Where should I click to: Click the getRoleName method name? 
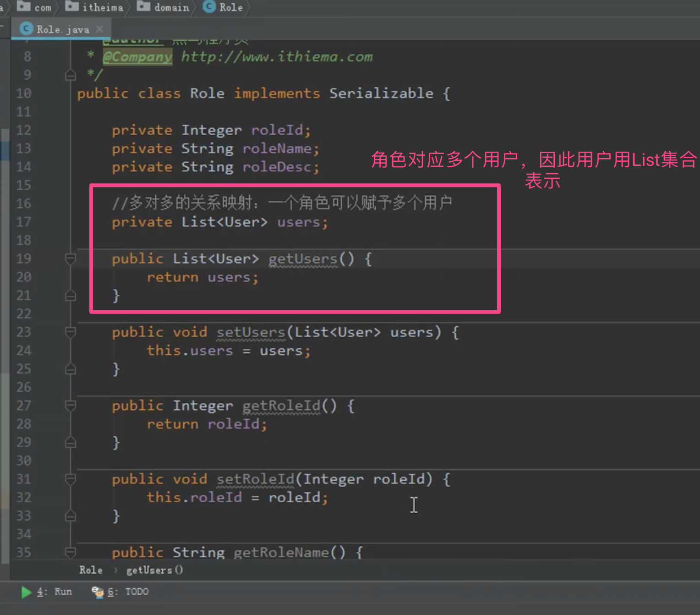(x=281, y=552)
